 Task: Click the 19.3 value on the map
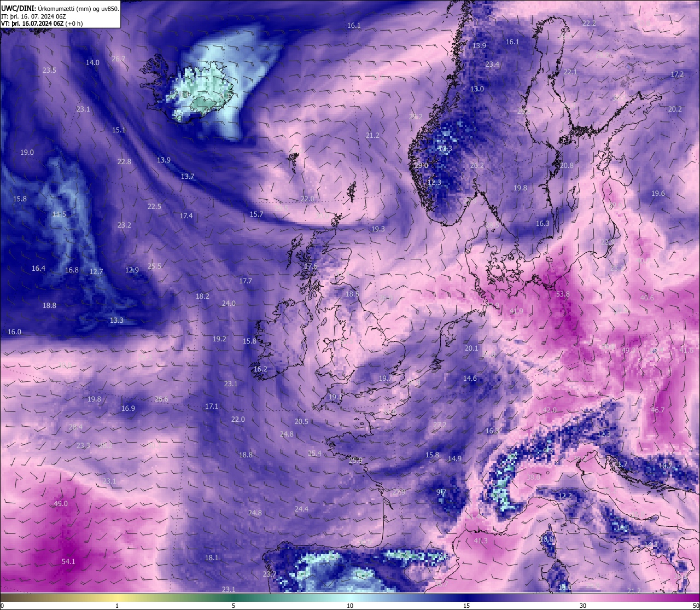point(378,229)
